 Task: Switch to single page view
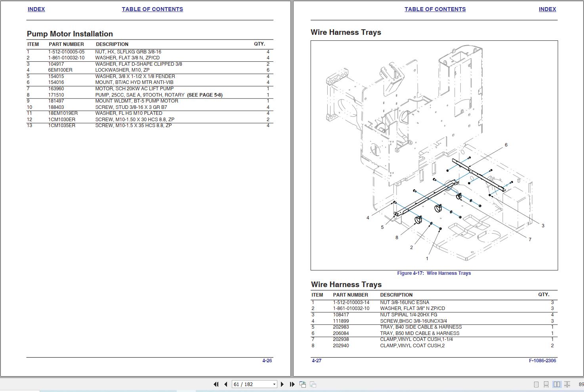[x=536, y=384]
